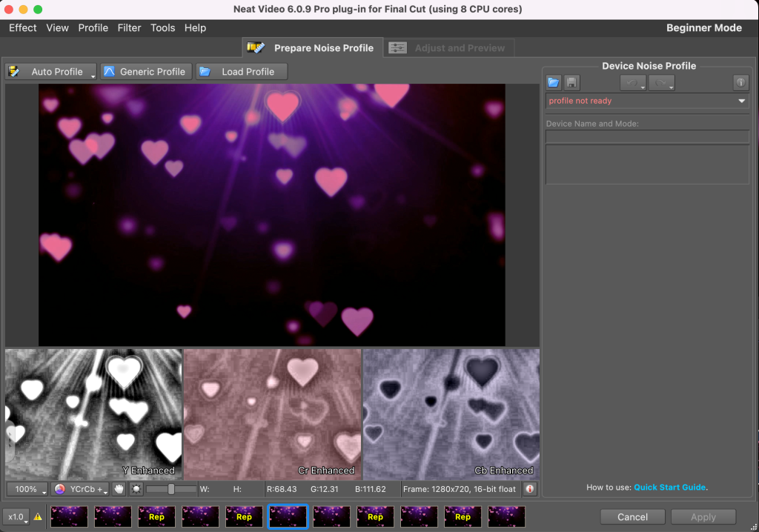This screenshot has height=532, width=759.
Task: Open the Filter menu
Action: tap(129, 27)
